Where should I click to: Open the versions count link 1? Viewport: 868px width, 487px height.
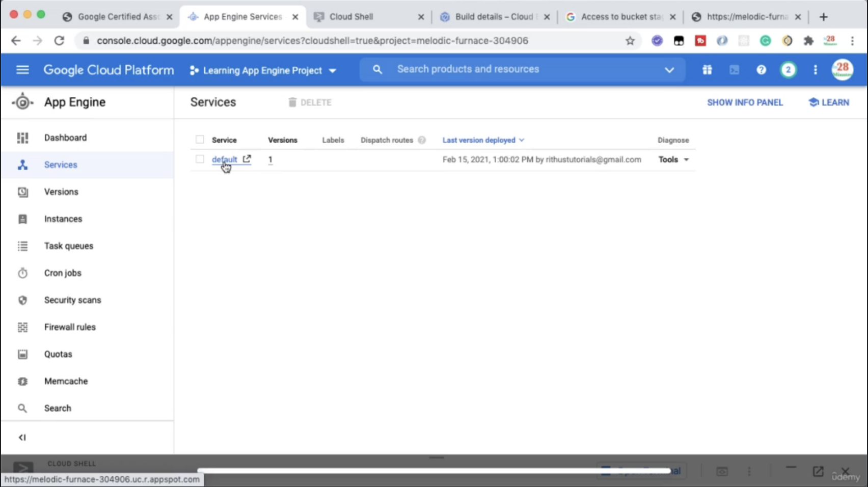point(270,159)
